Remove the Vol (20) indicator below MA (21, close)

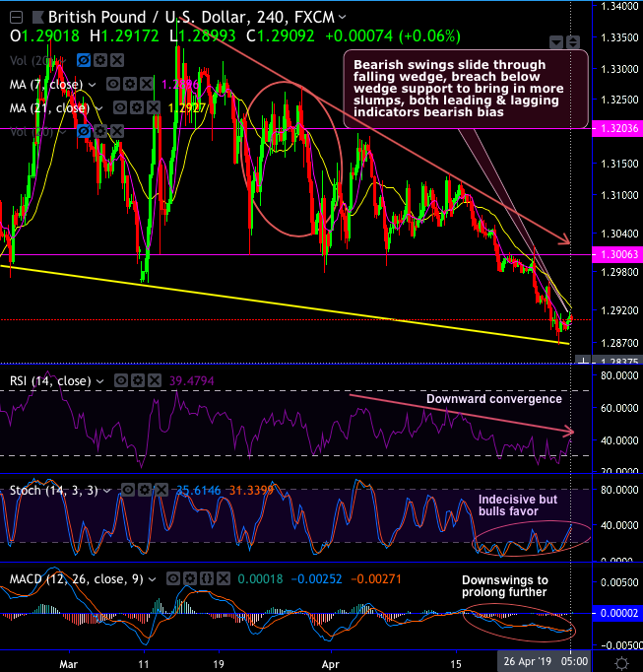(x=117, y=131)
